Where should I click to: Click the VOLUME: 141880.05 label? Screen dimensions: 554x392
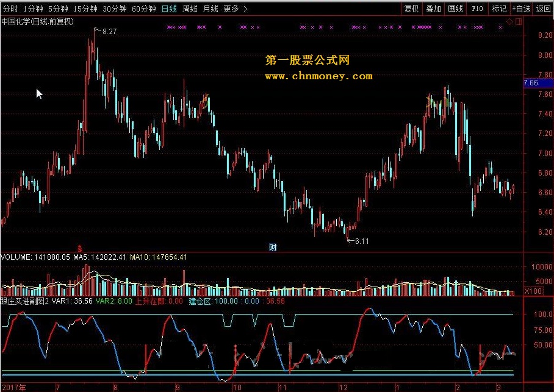pyautogui.click(x=35, y=257)
